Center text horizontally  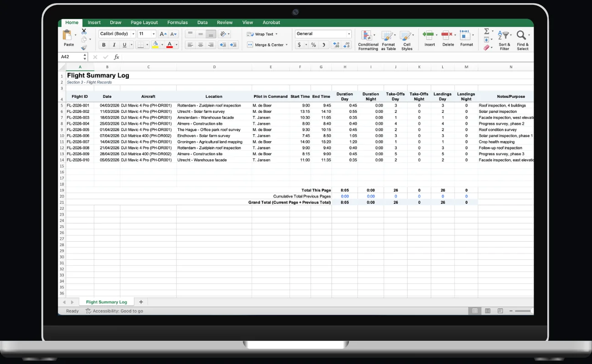(200, 45)
